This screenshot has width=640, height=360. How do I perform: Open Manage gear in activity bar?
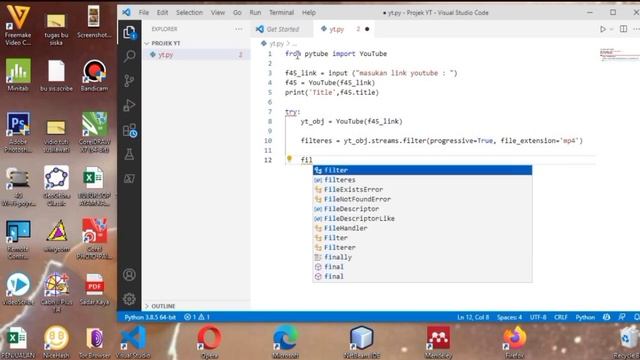click(x=129, y=299)
